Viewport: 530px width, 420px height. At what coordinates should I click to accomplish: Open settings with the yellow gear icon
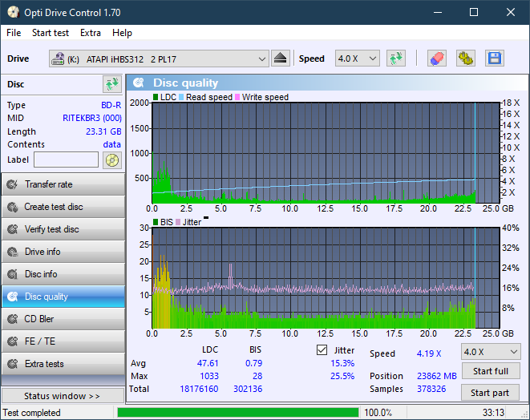[x=465, y=59]
